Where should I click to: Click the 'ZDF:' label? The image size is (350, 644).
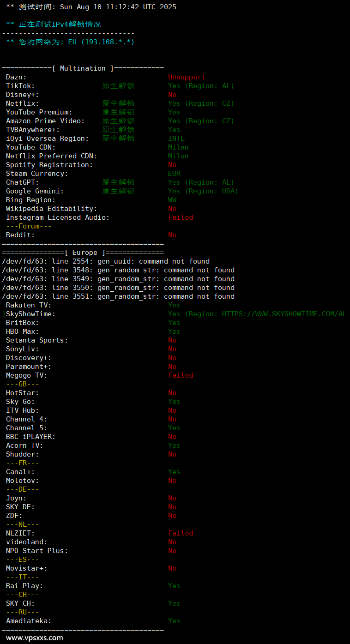tap(14, 516)
